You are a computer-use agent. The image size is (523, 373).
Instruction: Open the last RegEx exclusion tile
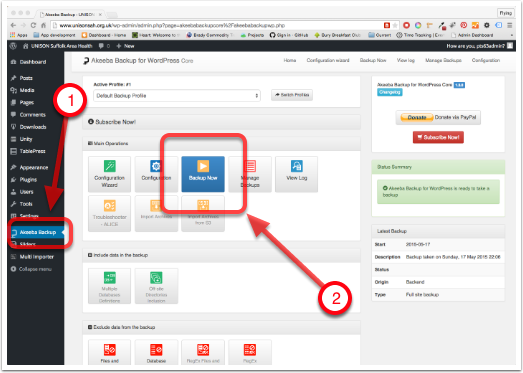click(250, 352)
